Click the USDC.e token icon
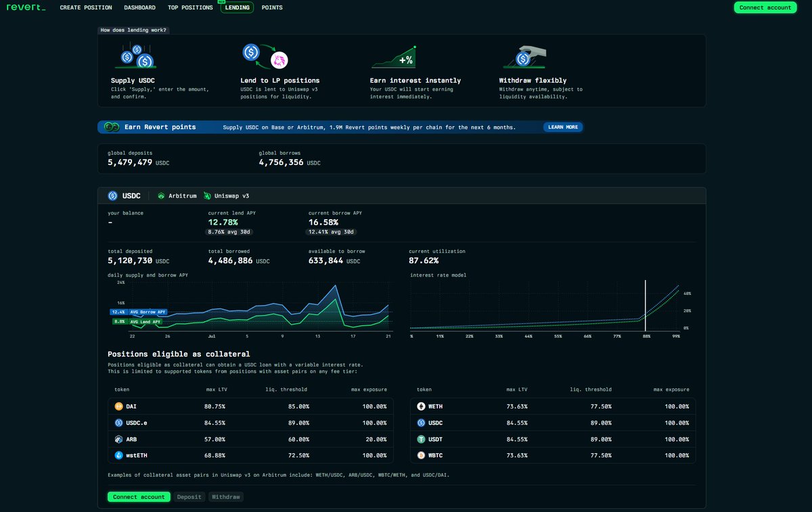Viewport: 812px width, 512px height. pyautogui.click(x=118, y=423)
